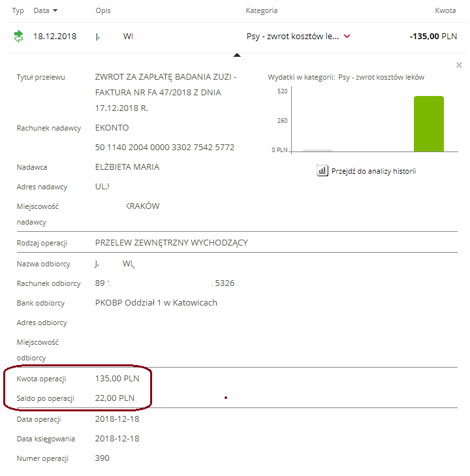
Task: Select account number 50 1140 2004 0000 3302 7542 5772
Action: tap(164, 147)
